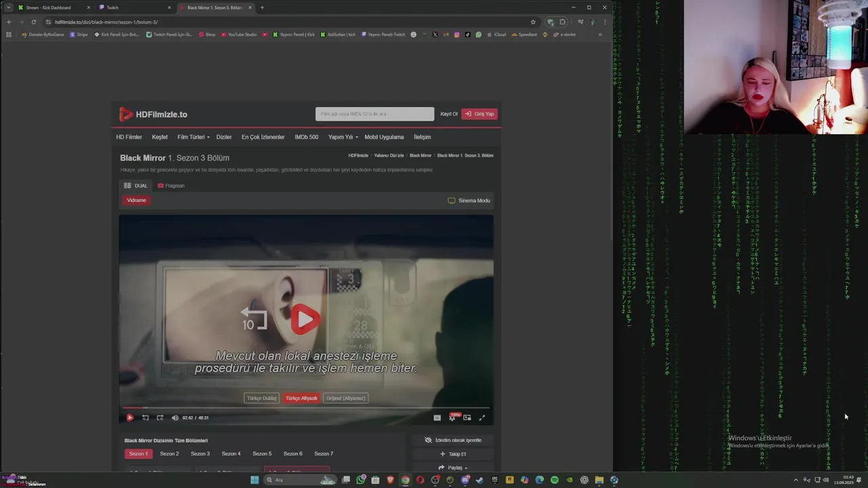
Task: Expand the Yapım Yılı dropdown
Action: click(343, 137)
